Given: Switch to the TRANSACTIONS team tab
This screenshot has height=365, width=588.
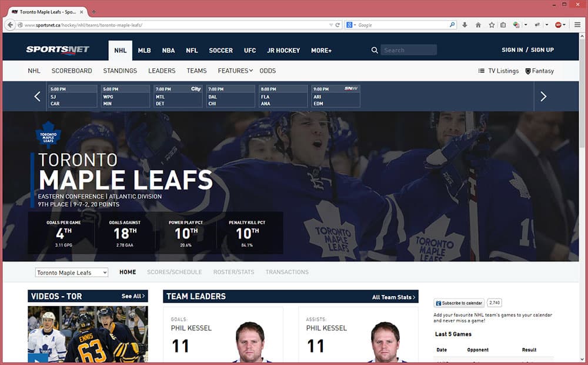Looking at the screenshot, I should [x=287, y=272].
